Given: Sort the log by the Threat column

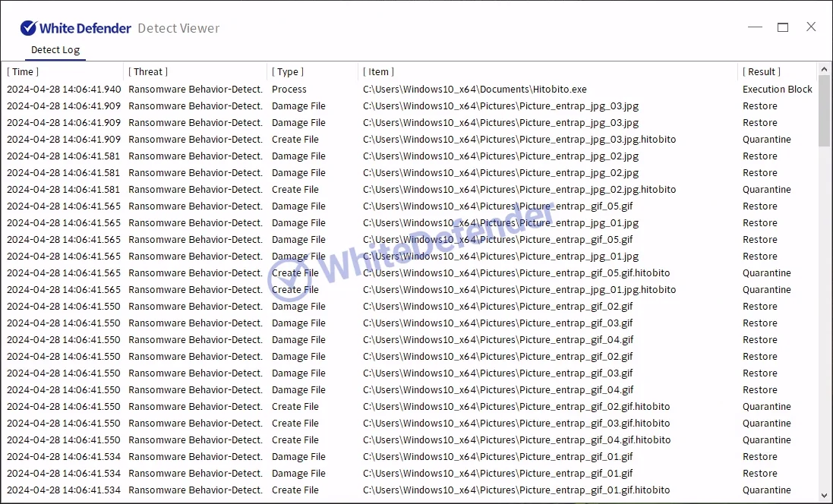Looking at the screenshot, I should tap(148, 72).
